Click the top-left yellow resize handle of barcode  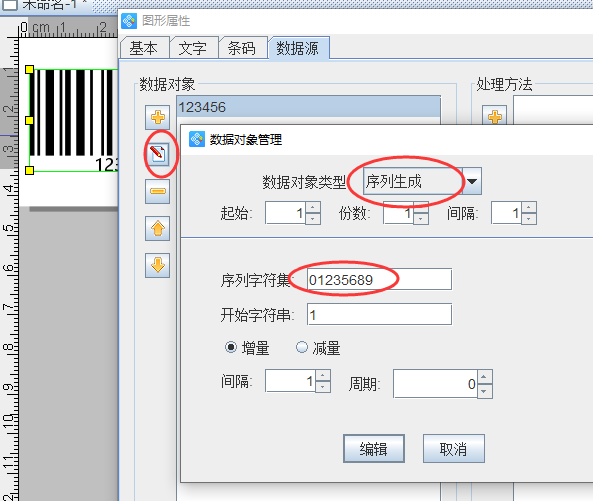[29, 69]
